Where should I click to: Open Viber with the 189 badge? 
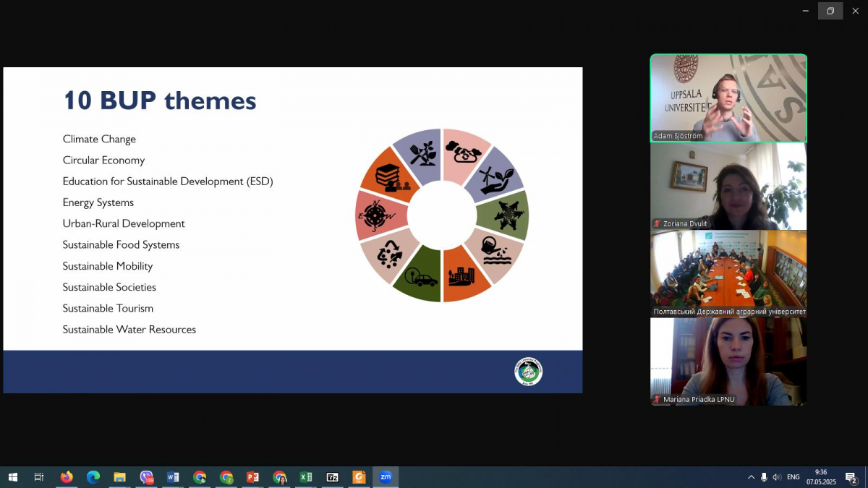click(147, 477)
